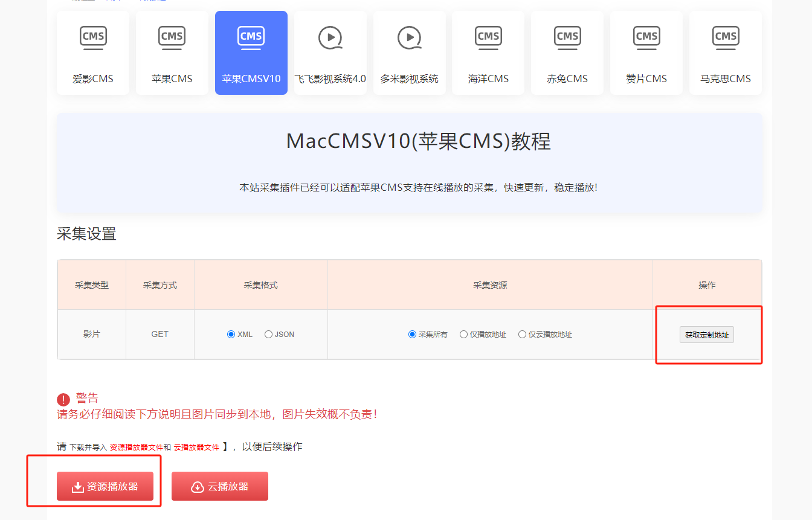Select the 赤兔CMS icon card

pyautogui.click(x=567, y=53)
